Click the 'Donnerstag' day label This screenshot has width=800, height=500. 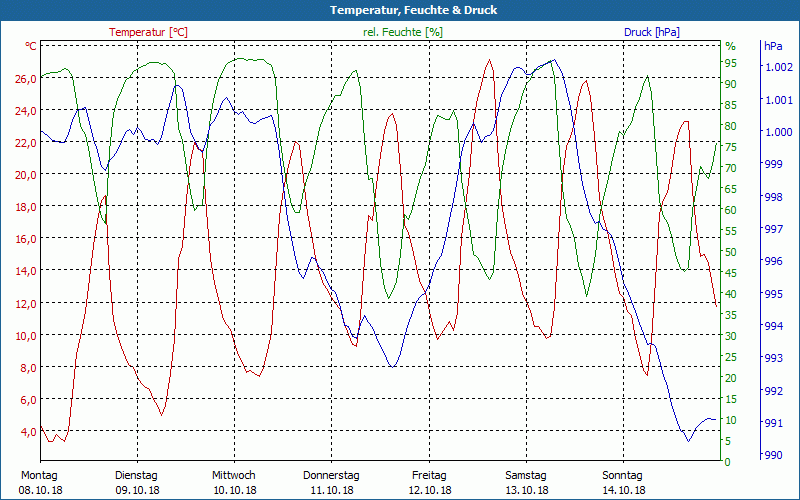coord(331,476)
